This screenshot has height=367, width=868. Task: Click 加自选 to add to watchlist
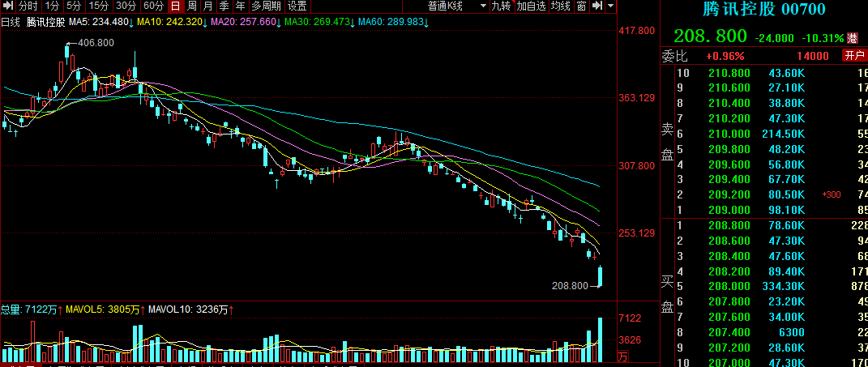[x=532, y=6]
